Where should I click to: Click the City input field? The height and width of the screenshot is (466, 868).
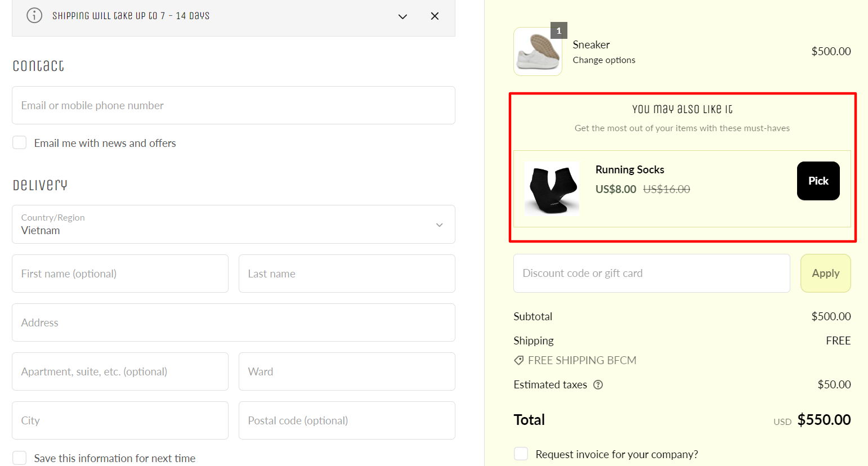[x=120, y=420]
